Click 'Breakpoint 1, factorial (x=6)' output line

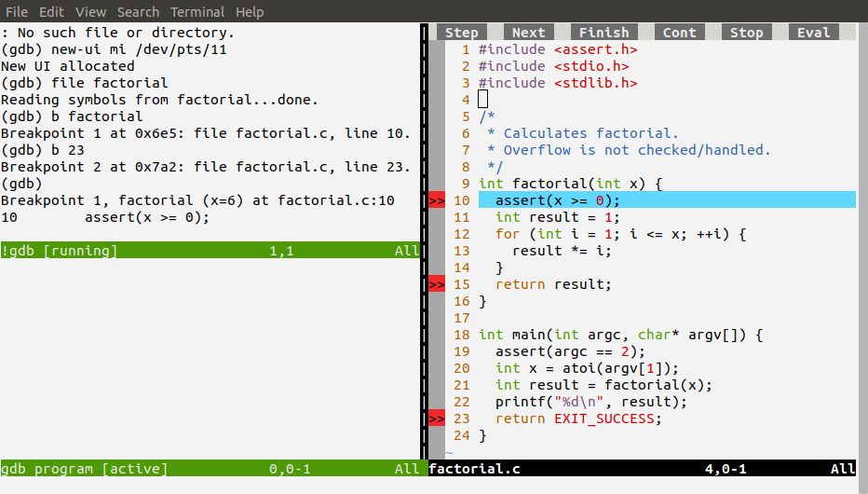point(197,199)
